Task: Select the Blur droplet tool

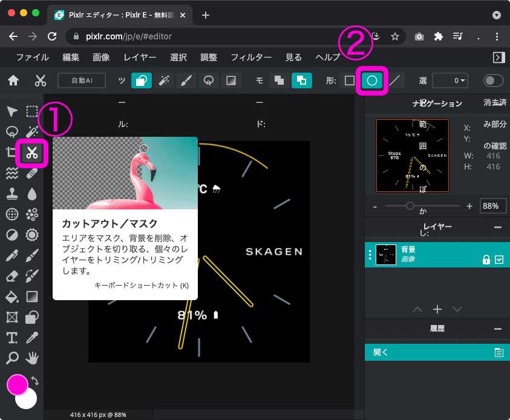Action: pyautogui.click(x=32, y=194)
